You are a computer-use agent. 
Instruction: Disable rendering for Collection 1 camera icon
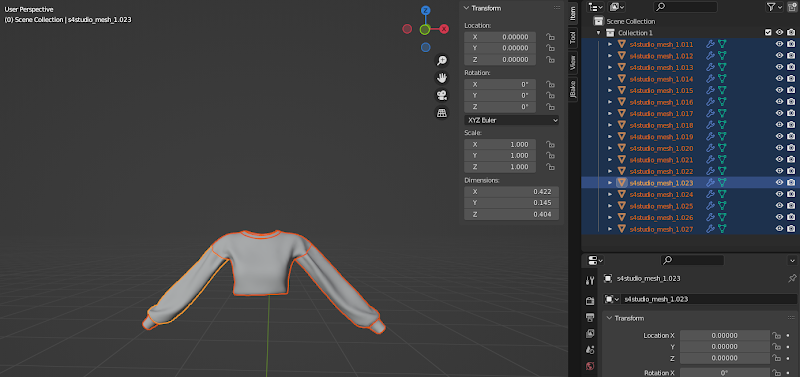tap(791, 33)
